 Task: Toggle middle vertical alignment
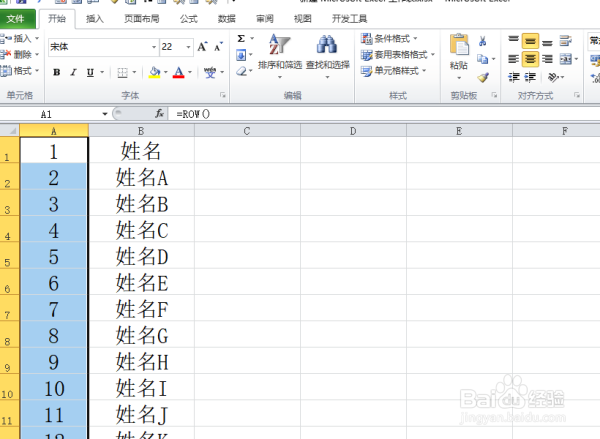pos(530,41)
